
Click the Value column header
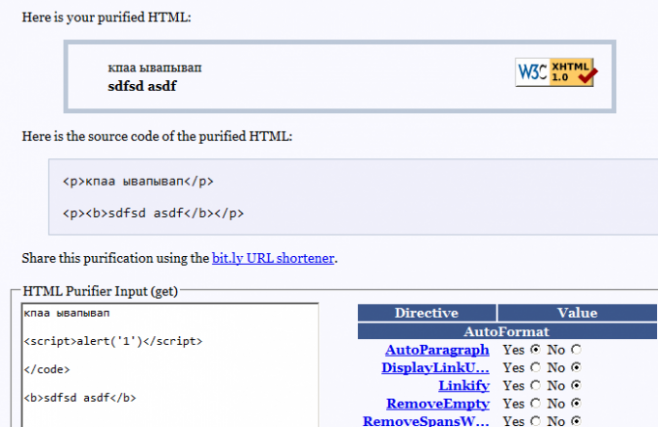click(577, 313)
